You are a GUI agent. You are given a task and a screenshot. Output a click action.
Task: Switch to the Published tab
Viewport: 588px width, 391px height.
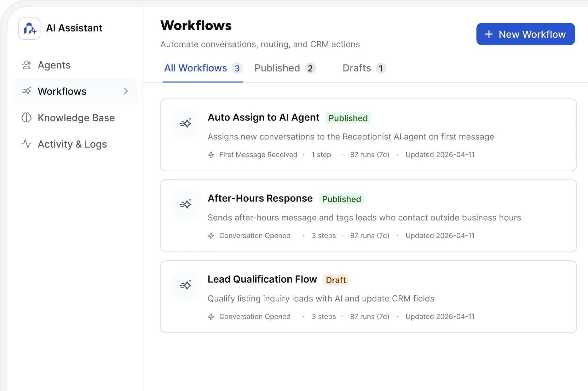pyautogui.click(x=285, y=68)
